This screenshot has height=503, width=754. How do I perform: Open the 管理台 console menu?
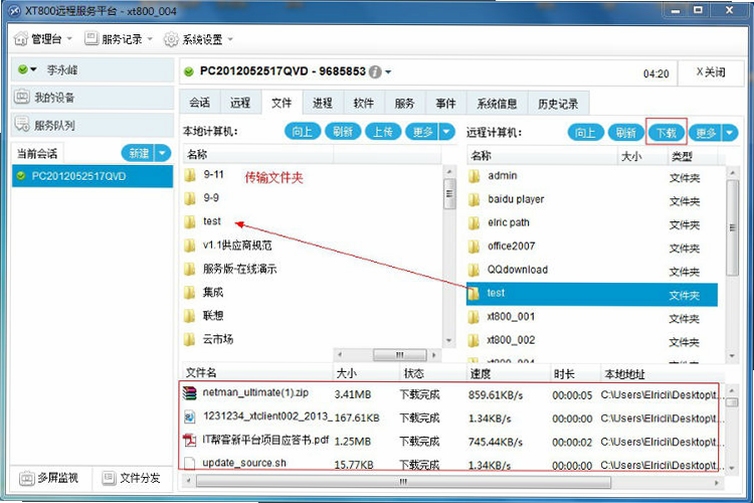(x=43, y=39)
